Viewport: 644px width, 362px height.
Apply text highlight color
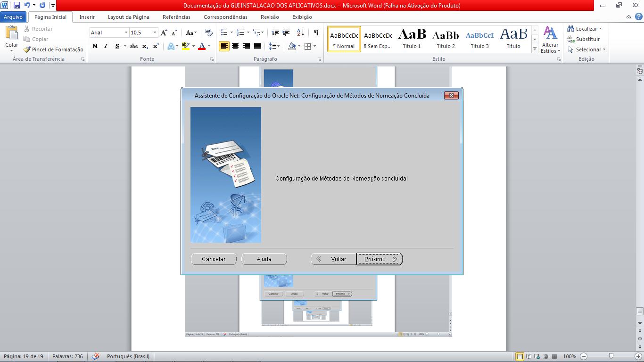pyautogui.click(x=185, y=46)
